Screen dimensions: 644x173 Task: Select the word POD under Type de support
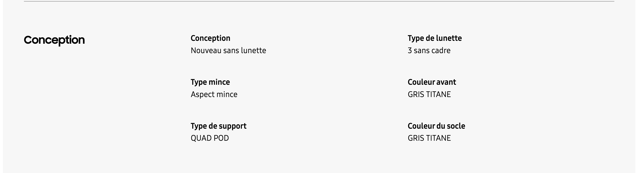click(221, 138)
